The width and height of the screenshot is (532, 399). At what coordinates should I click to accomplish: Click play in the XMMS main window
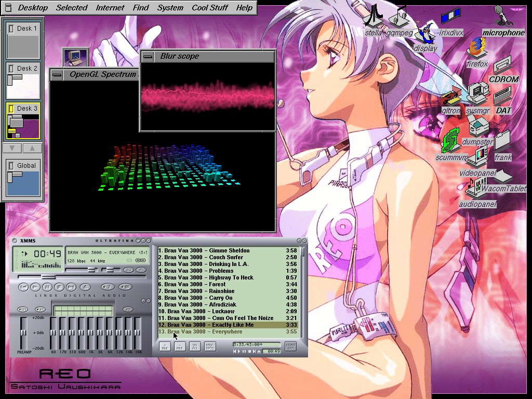click(x=35, y=287)
